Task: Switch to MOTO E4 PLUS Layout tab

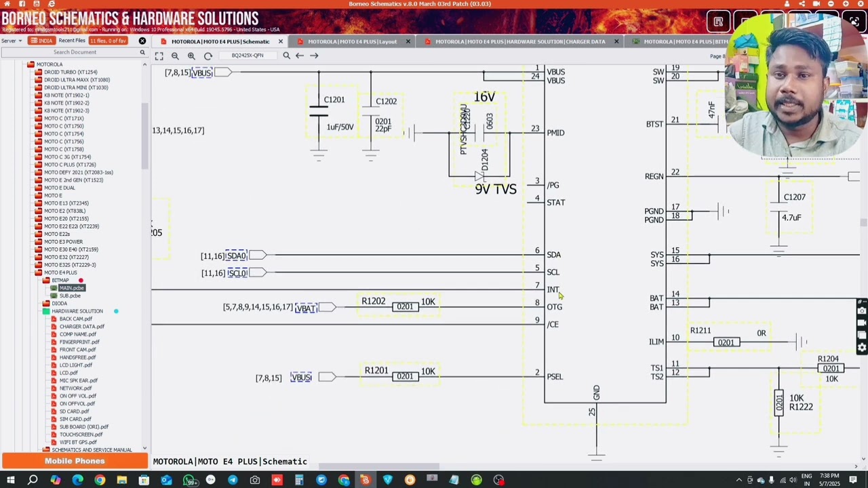Action: click(352, 41)
